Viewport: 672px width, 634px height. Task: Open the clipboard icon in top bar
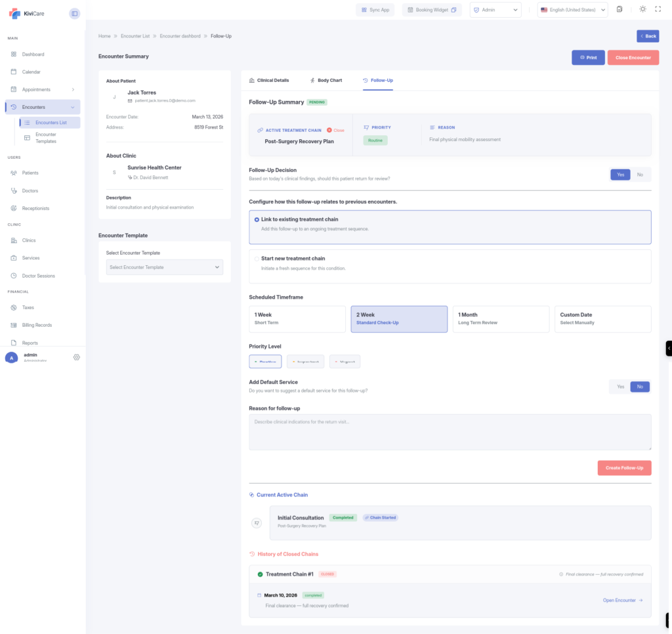point(619,10)
